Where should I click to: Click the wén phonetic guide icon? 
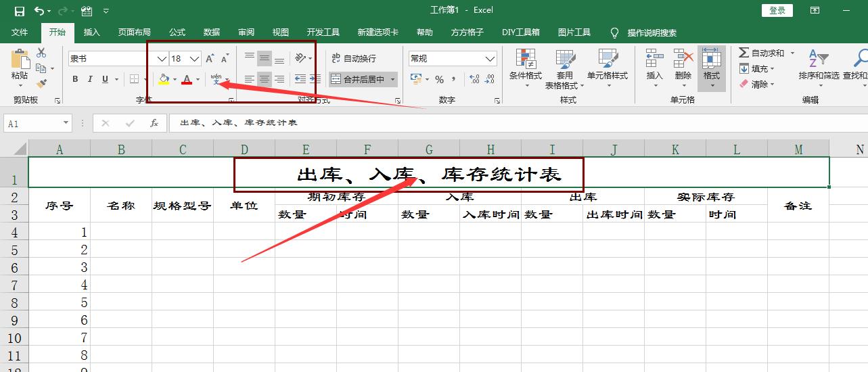pos(216,79)
